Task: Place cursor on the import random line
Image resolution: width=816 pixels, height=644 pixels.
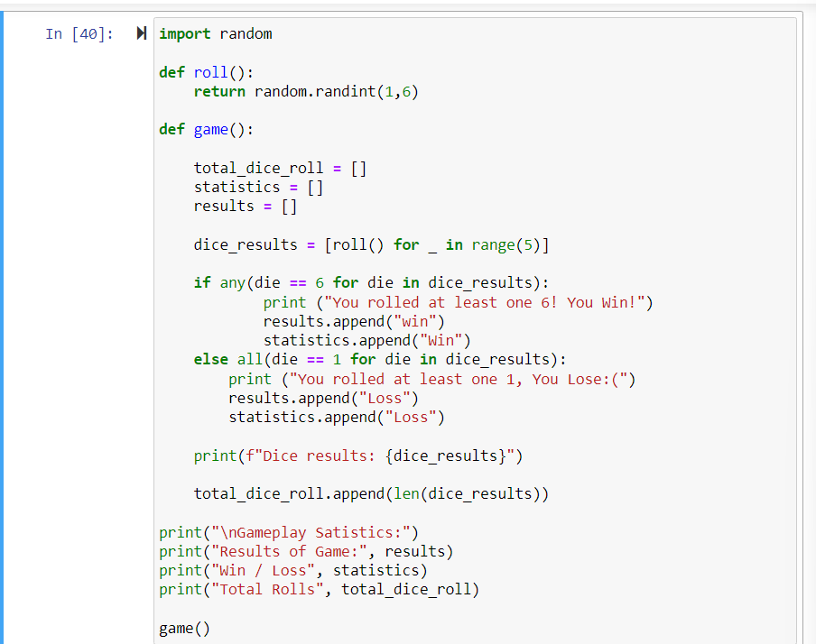Action: click(217, 33)
